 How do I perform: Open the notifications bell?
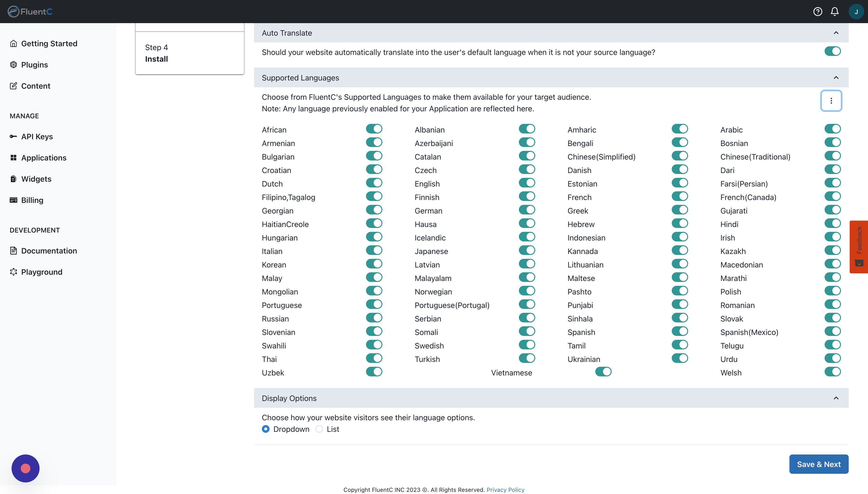pyautogui.click(x=834, y=12)
